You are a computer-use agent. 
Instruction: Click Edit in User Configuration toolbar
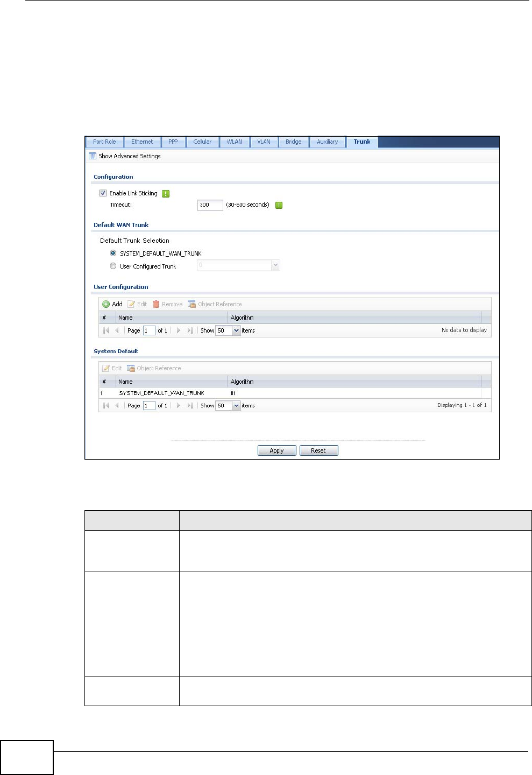[137, 304]
